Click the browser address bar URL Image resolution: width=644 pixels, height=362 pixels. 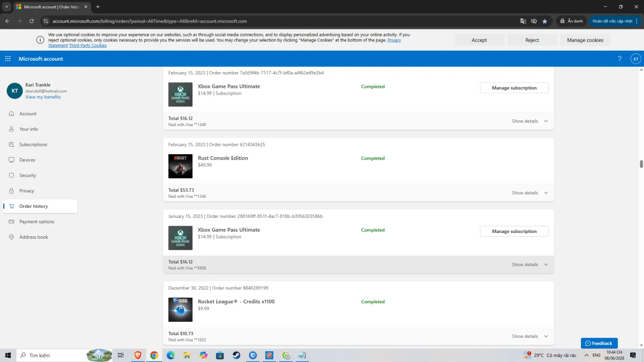(x=150, y=21)
